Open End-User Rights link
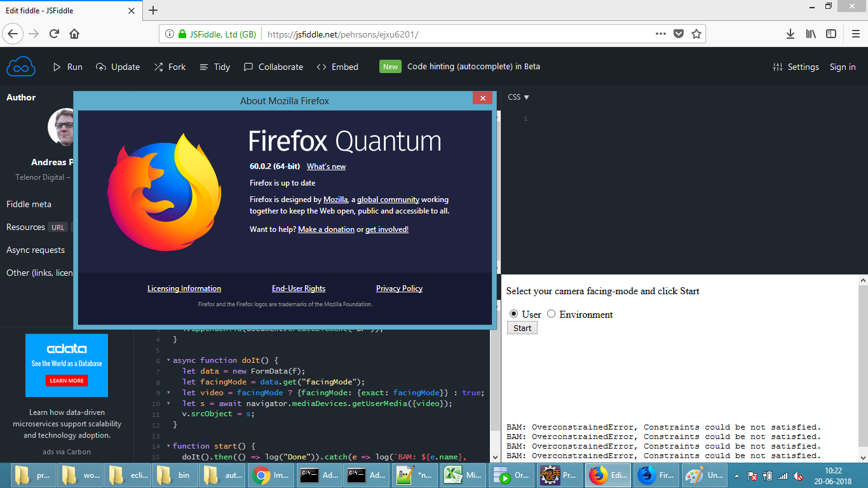868x488 pixels. pos(299,288)
